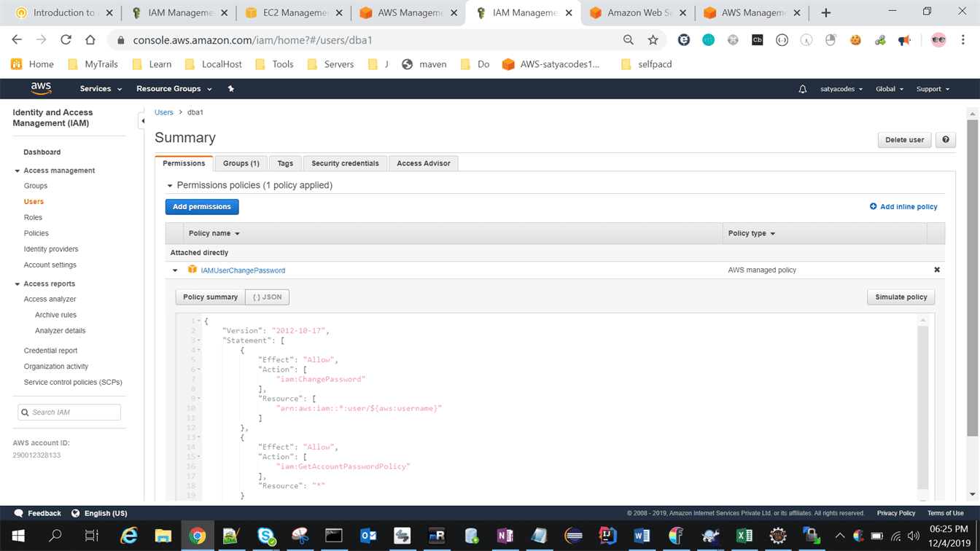Reload the page using browser refresh icon
The width and height of the screenshot is (980, 551).
[66, 40]
